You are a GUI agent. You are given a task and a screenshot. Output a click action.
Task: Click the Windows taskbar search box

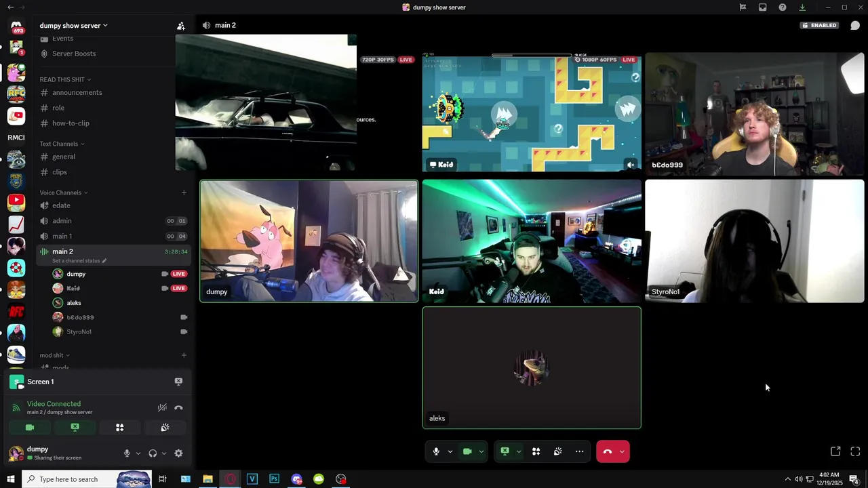(86, 479)
